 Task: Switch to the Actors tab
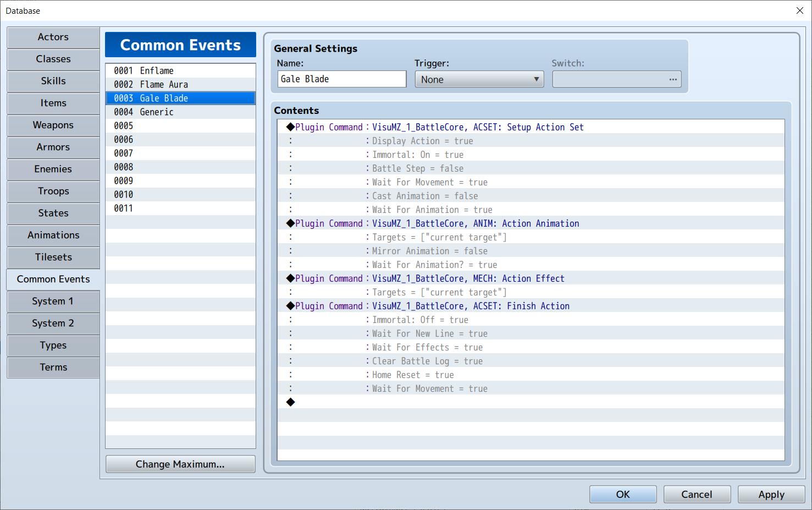53,37
